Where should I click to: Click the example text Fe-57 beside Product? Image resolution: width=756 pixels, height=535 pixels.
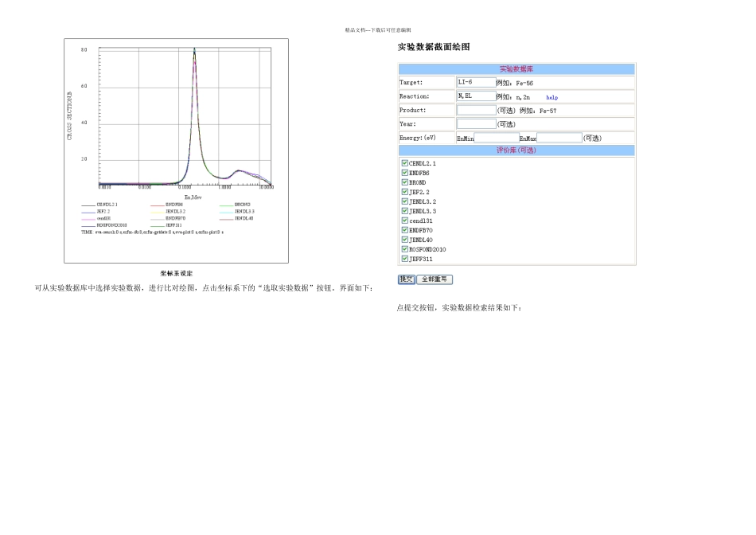click(548, 111)
